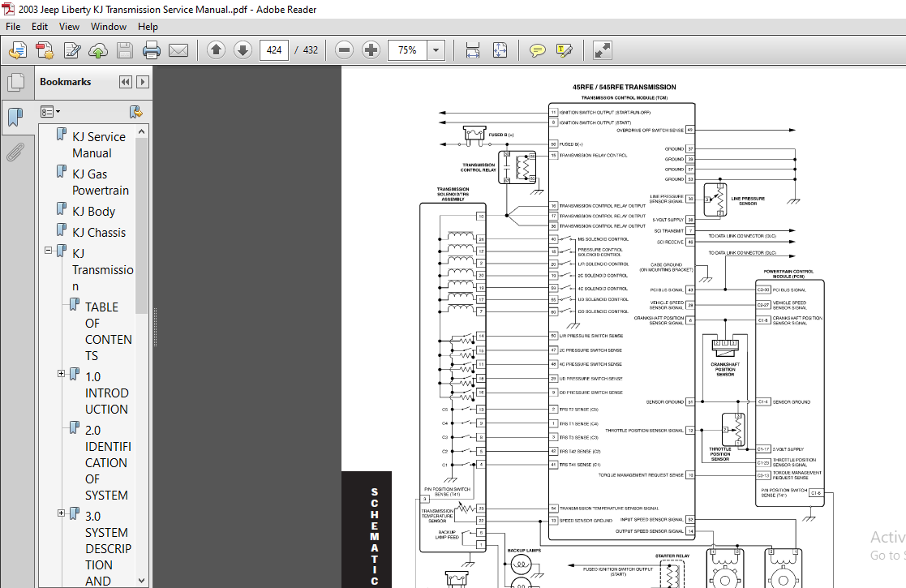
Task: Open the KJ Gas Powertrain bookmark
Action: click(x=100, y=182)
